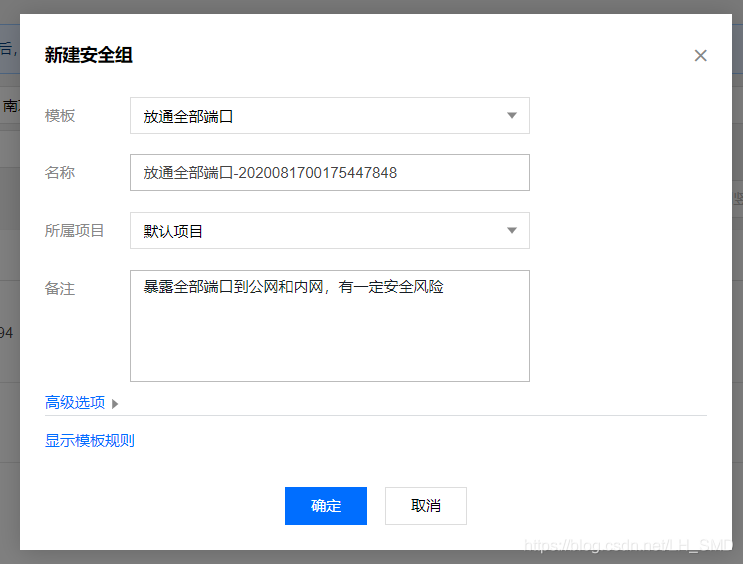Click the 名称 input field
Image resolution: width=743 pixels, height=564 pixels.
click(330, 173)
